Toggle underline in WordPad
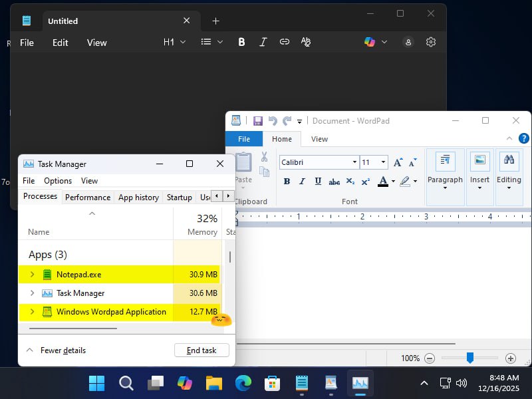 [318, 181]
